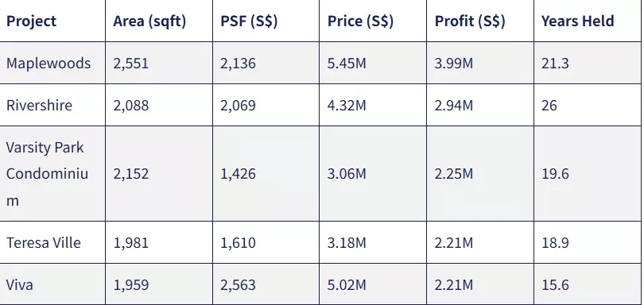Click the Price (S$) column header

point(360,21)
